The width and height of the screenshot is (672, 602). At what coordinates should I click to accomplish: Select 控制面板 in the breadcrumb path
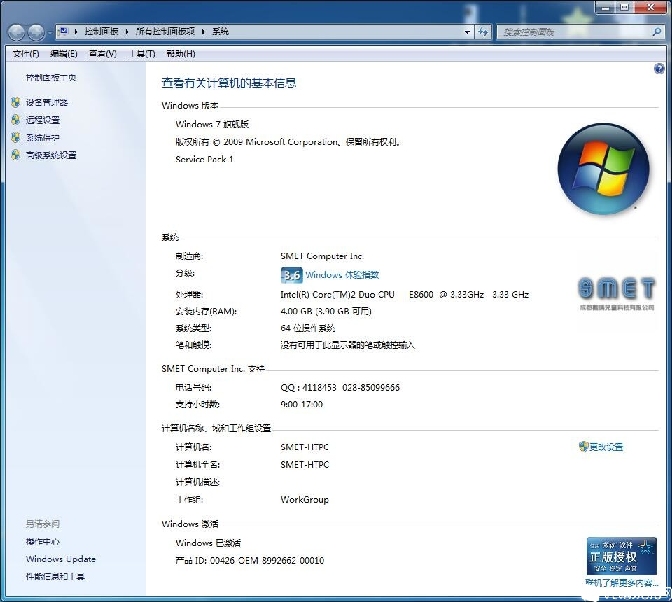coord(101,31)
